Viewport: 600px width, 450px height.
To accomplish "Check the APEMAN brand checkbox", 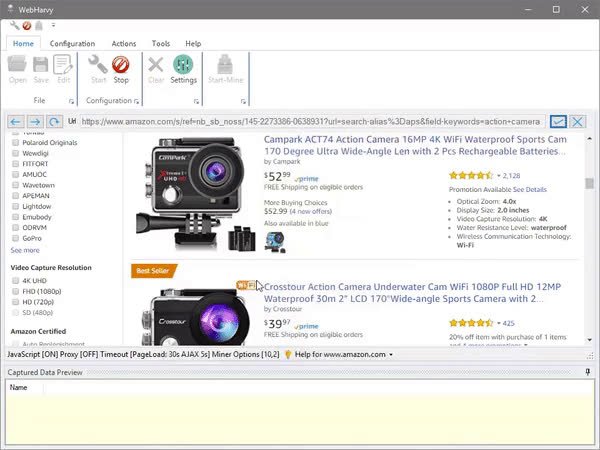I will [15, 196].
